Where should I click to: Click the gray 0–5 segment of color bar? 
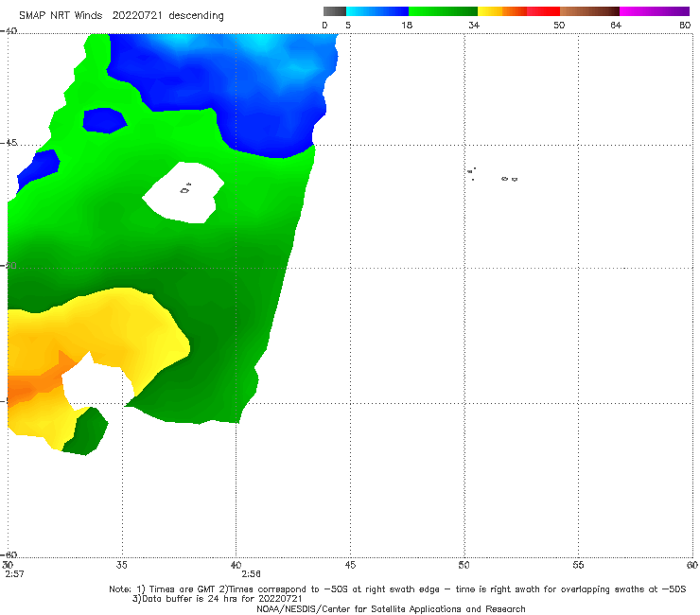(x=335, y=11)
